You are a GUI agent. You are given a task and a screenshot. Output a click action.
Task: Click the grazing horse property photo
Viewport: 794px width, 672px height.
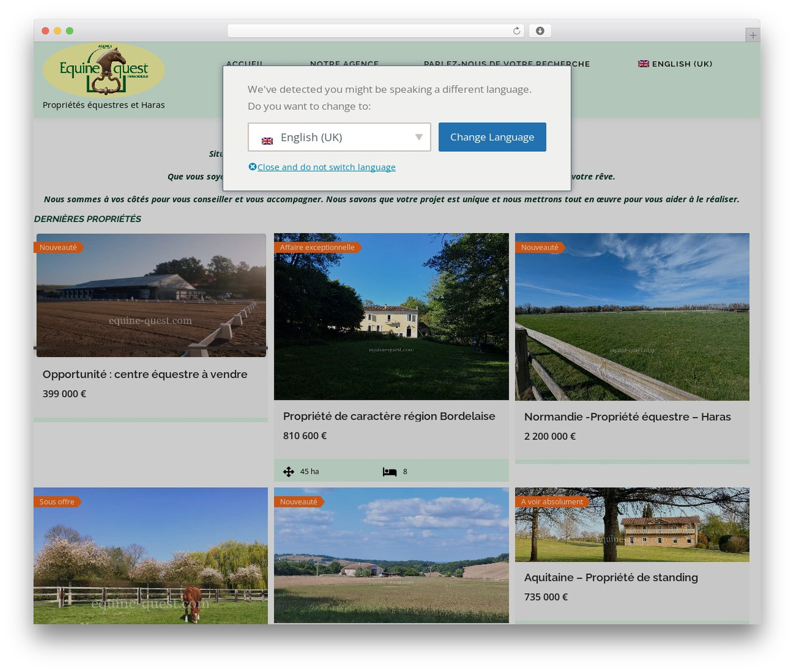pos(151,555)
